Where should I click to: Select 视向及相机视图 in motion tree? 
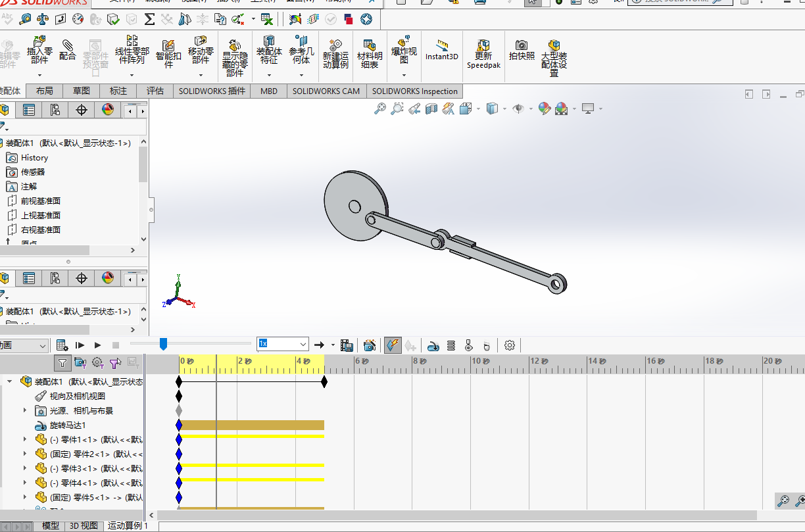pyautogui.click(x=78, y=396)
